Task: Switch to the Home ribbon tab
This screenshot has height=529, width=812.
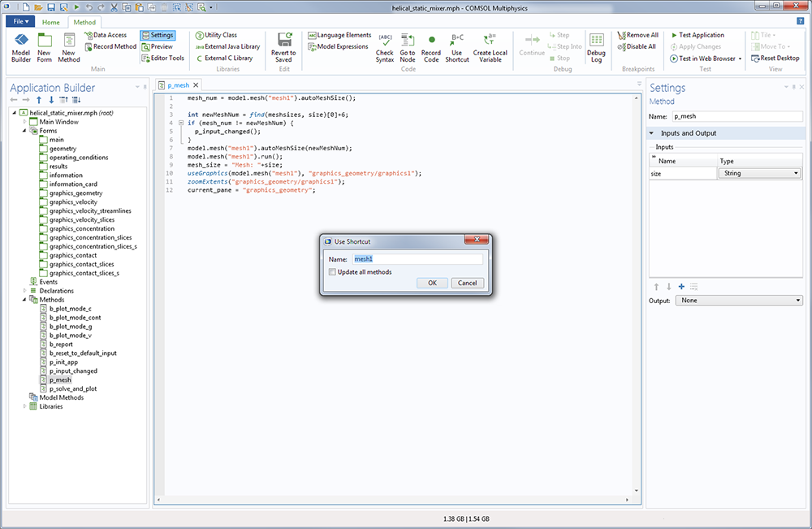Action: 50,22
